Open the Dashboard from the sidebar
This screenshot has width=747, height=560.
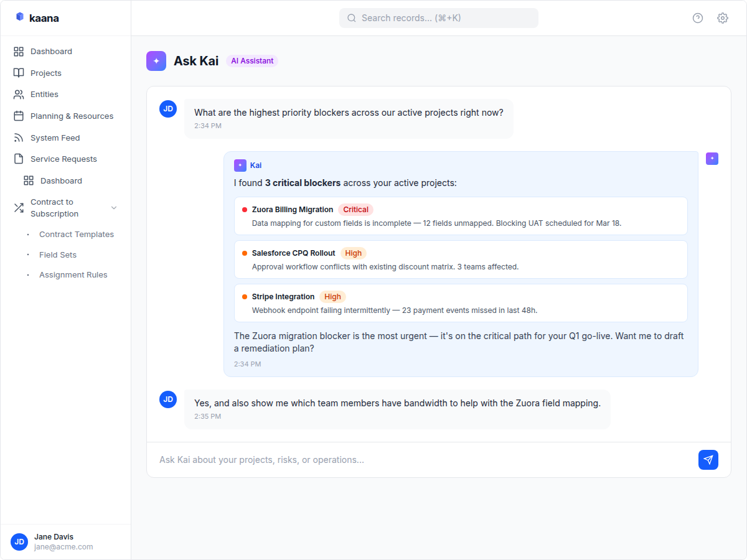(x=51, y=51)
